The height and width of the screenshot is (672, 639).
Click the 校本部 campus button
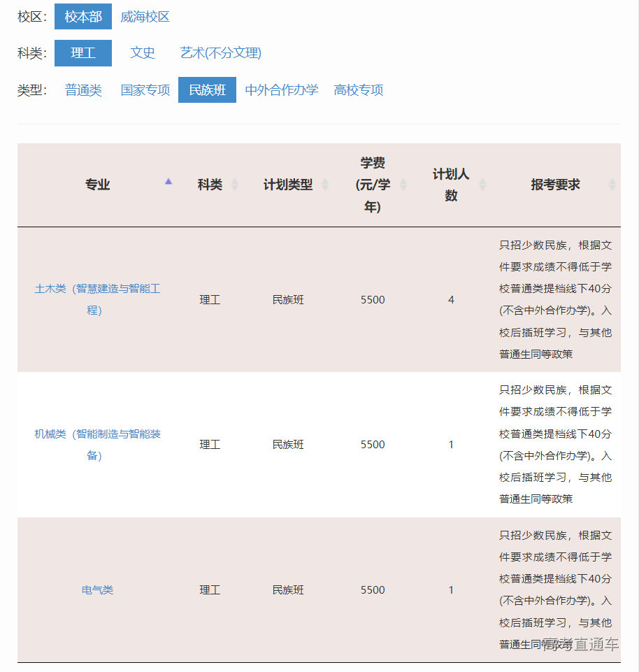[82, 16]
